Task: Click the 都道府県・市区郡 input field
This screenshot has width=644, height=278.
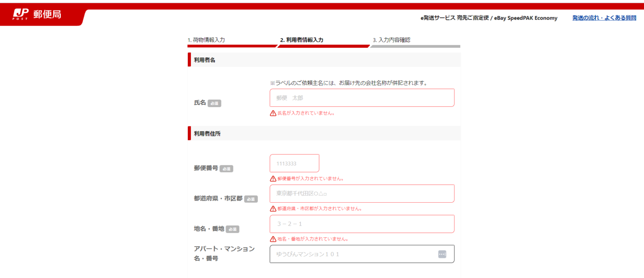Action: click(x=362, y=193)
